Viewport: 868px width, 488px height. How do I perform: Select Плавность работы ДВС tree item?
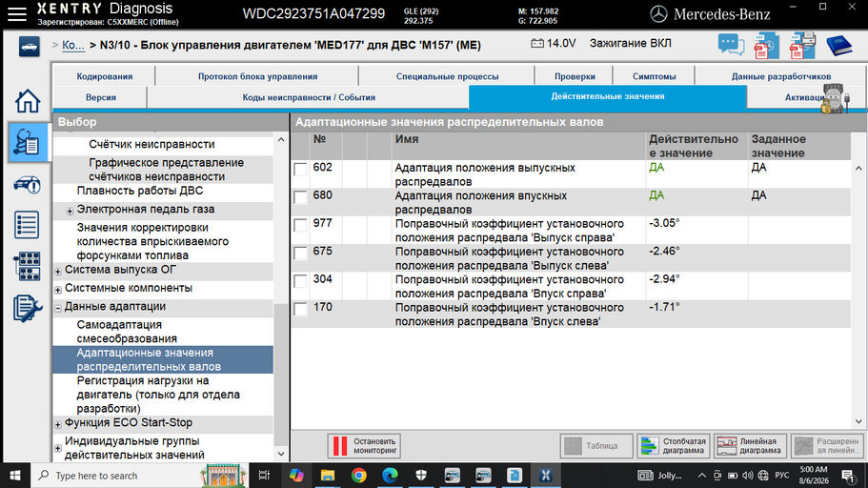(x=140, y=191)
